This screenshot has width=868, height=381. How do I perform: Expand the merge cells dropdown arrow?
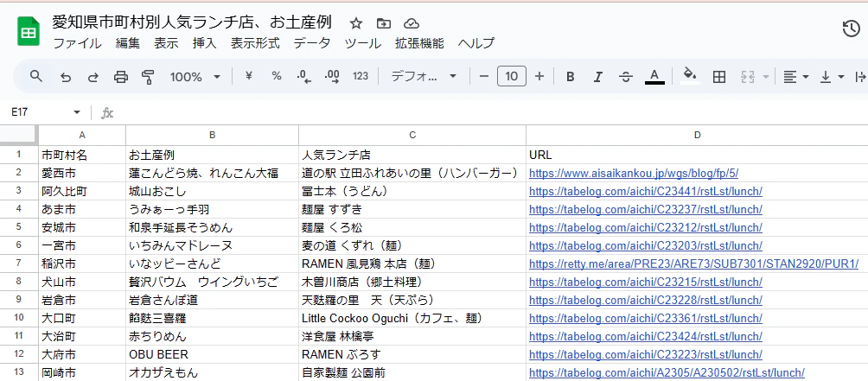pyautogui.click(x=766, y=77)
